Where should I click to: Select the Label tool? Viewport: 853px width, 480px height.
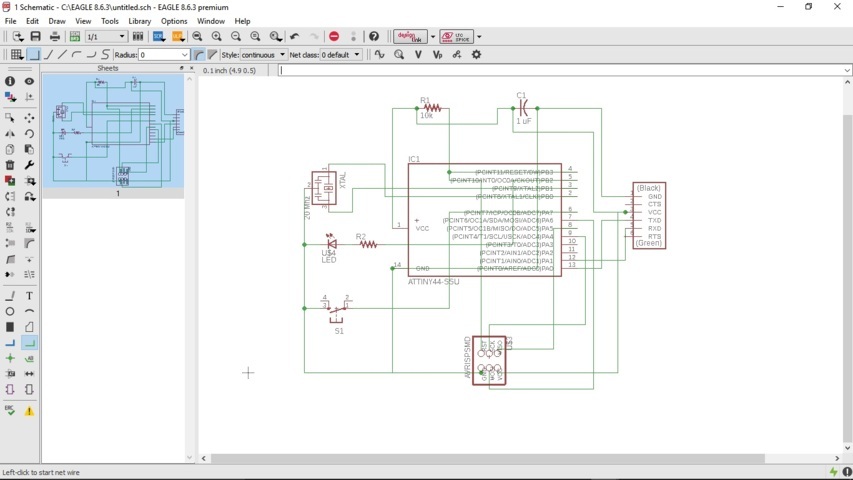[x=29, y=358]
